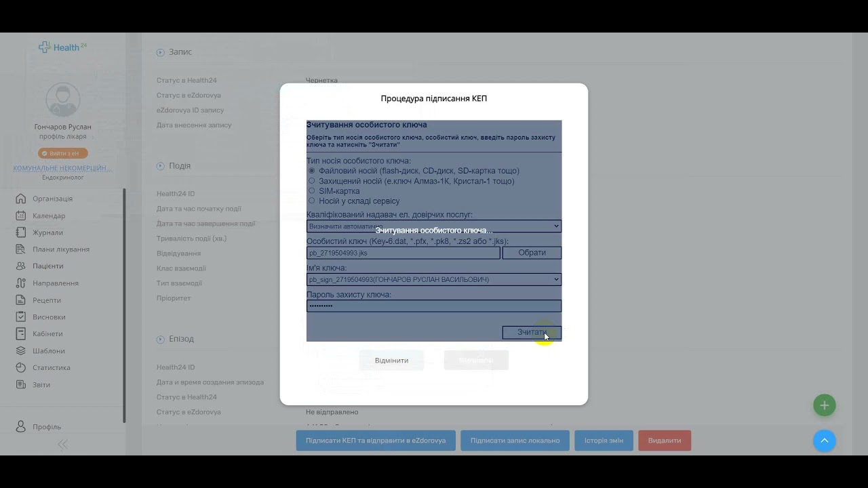Click the Шаблони layers icon

tap(20, 350)
